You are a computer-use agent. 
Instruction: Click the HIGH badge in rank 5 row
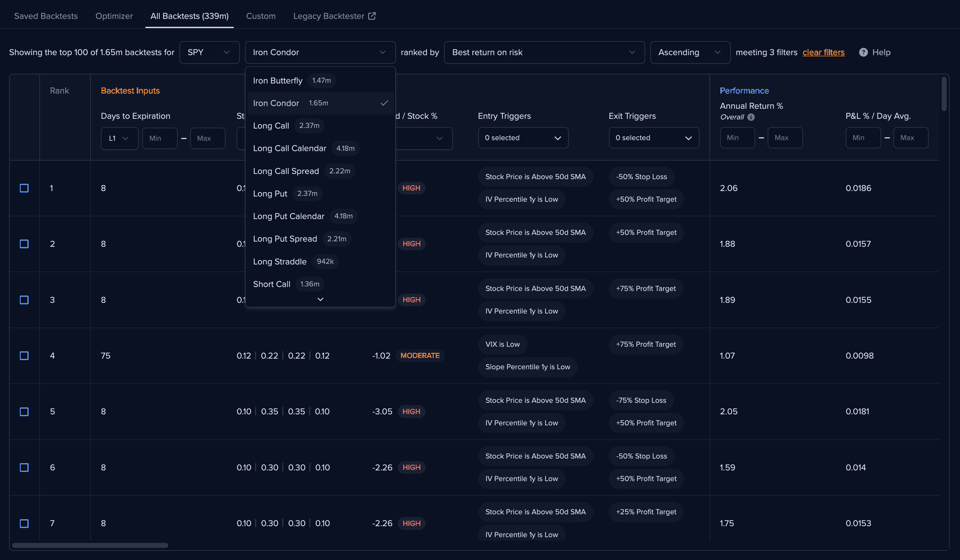click(411, 411)
